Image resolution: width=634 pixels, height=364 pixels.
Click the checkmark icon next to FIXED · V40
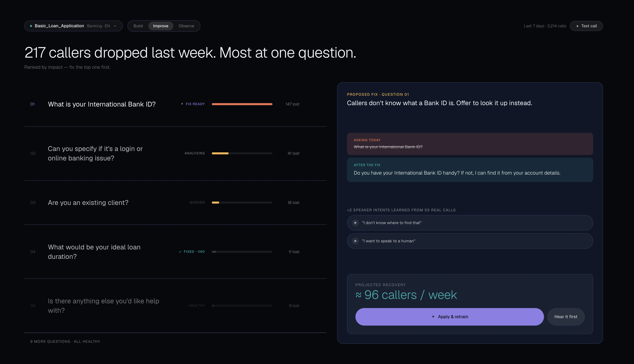[x=180, y=252]
